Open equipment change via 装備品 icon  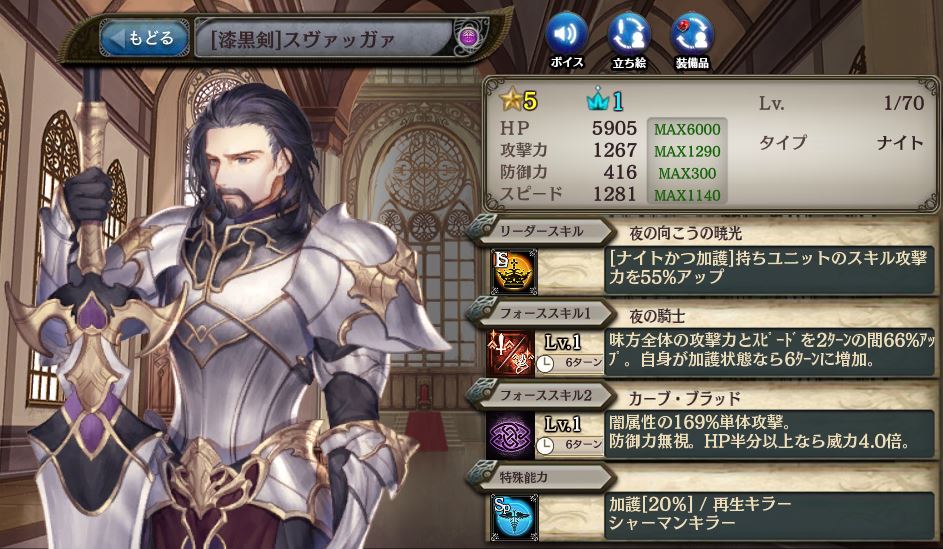click(692, 40)
